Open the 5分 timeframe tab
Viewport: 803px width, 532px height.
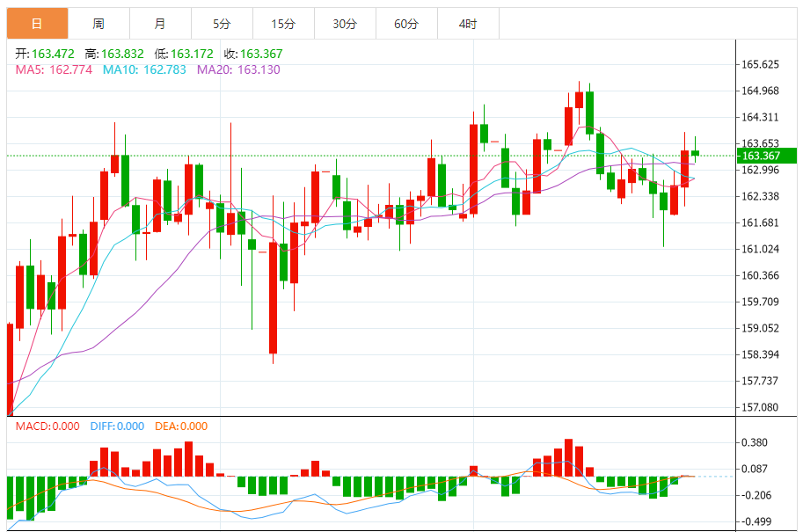coord(222,24)
